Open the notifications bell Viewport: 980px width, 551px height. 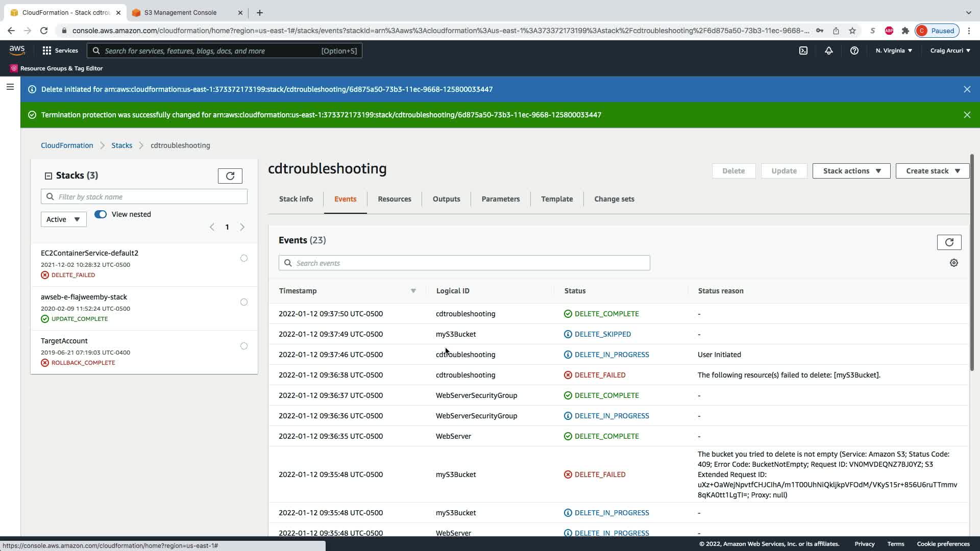pyautogui.click(x=829, y=51)
